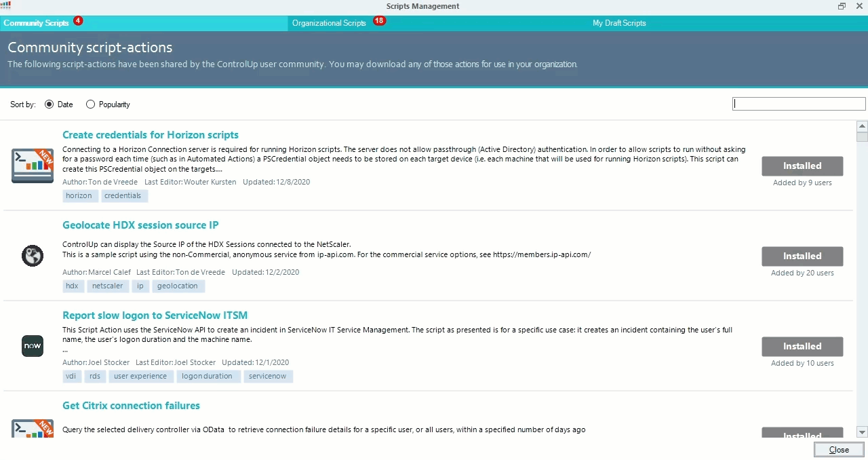Select the Date sort radio button

click(49, 104)
